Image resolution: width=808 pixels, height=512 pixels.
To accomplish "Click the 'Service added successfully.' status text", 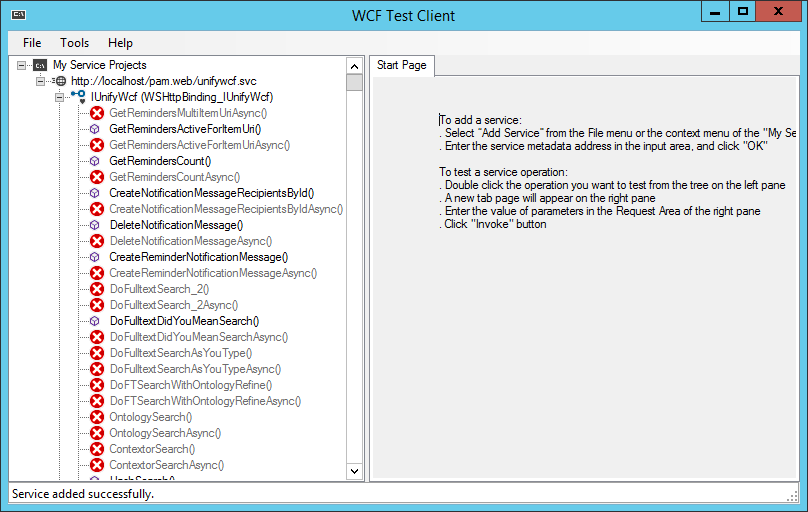I will coord(83,493).
